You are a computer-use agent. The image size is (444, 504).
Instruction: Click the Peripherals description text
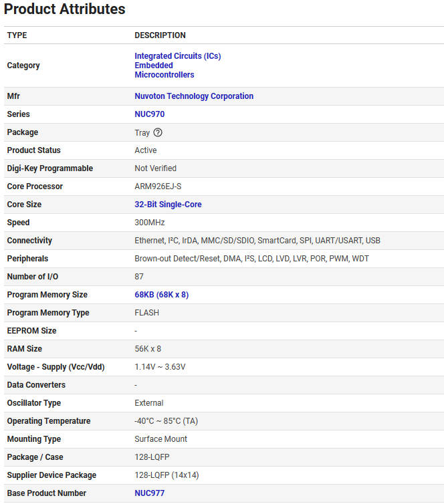(x=251, y=259)
